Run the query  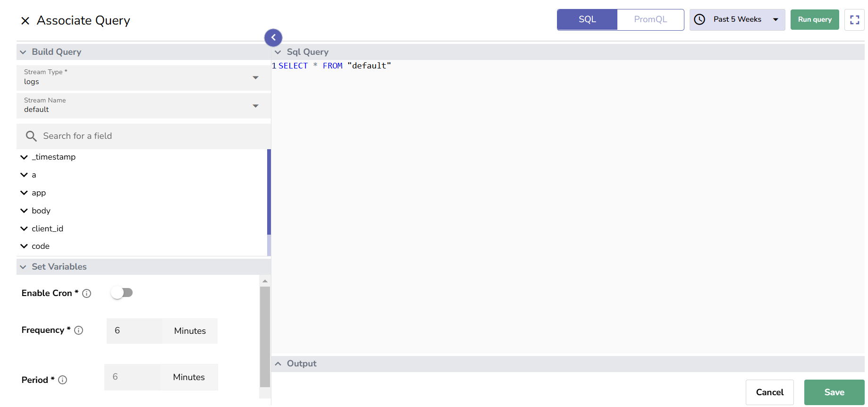(x=815, y=19)
